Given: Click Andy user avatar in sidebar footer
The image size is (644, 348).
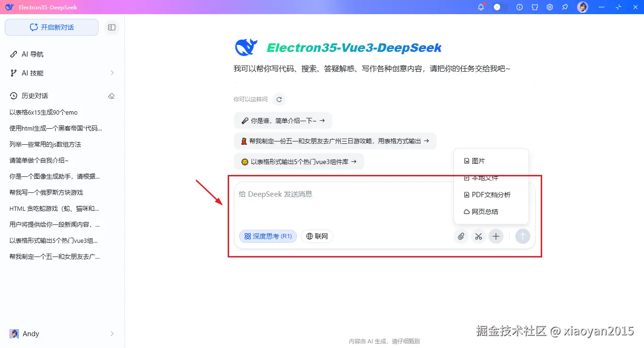Looking at the screenshot, I should tap(14, 334).
